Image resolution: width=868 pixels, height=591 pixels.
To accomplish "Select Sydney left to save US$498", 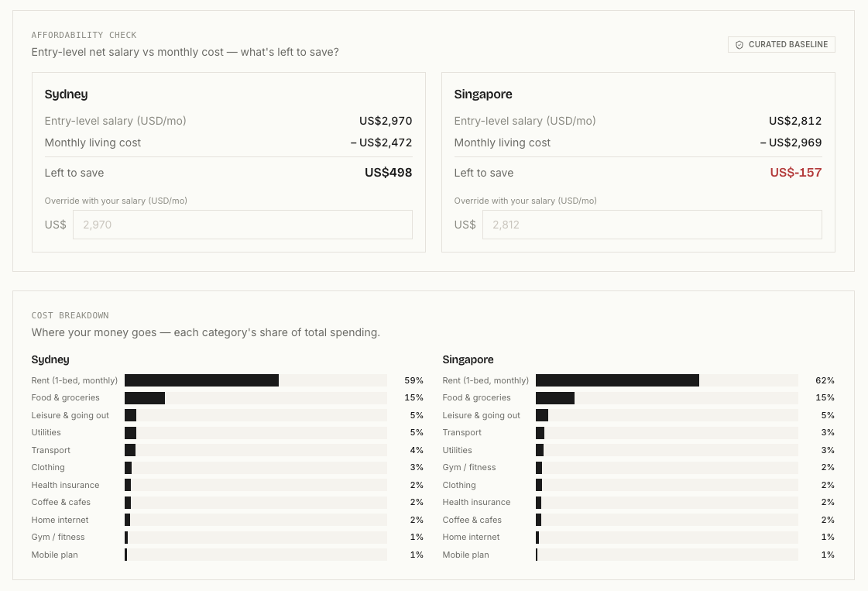I will pos(388,172).
